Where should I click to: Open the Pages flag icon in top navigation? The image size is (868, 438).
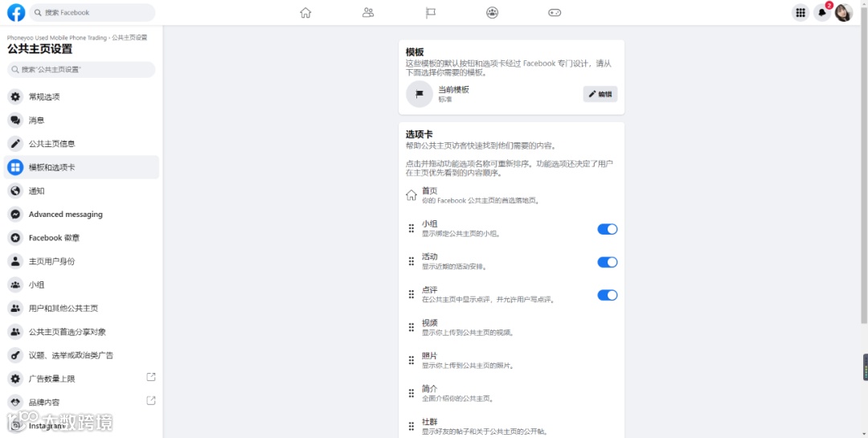(x=430, y=12)
